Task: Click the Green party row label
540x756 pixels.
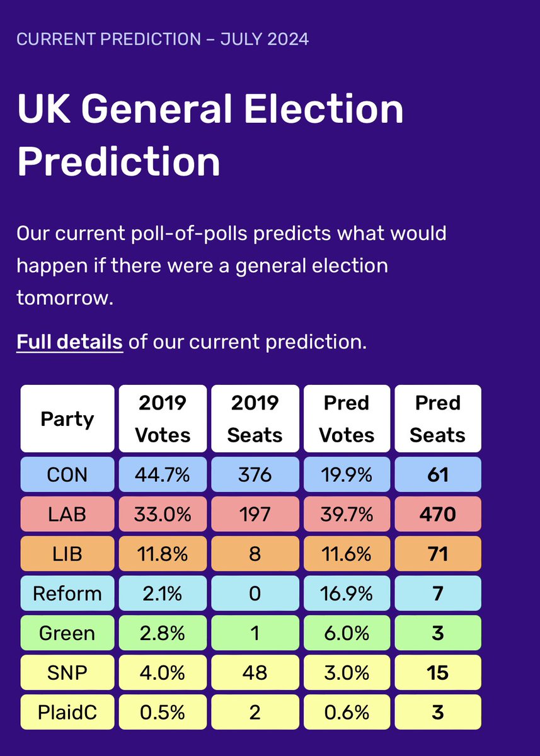Action: 67,633
